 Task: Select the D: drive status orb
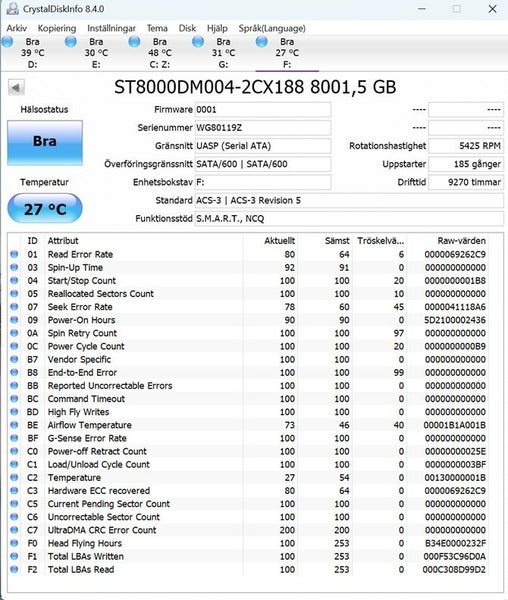pos(8,42)
